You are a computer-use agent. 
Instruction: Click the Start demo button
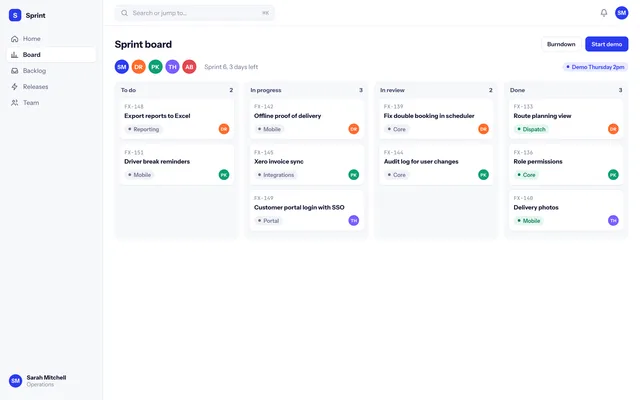[x=607, y=44]
